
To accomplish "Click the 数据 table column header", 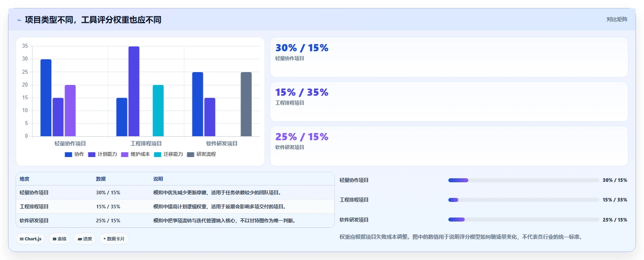I will 101,179.
